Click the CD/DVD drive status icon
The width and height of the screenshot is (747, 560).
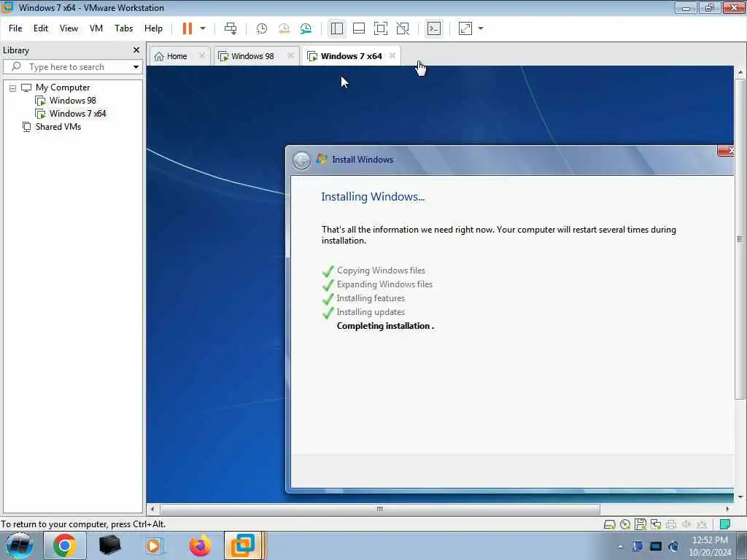[625, 525]
